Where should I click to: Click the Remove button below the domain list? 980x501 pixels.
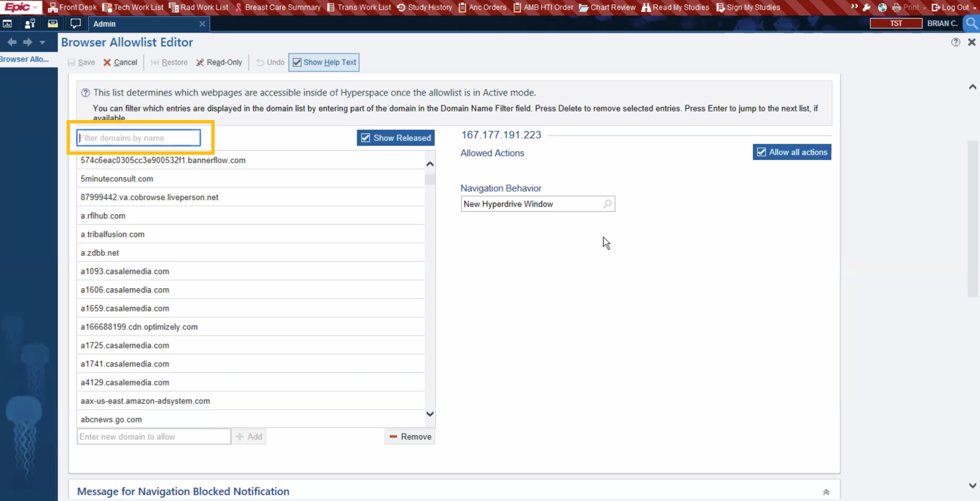409,436
